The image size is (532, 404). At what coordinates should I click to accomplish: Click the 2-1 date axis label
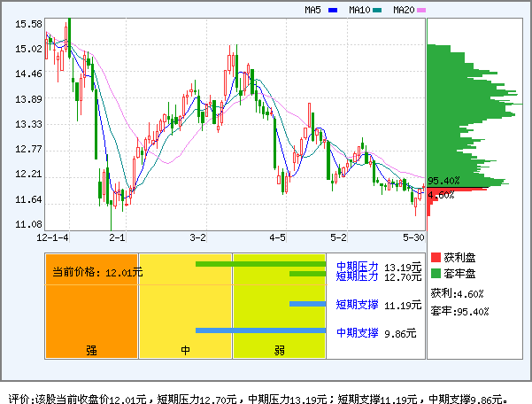(118, 237)
